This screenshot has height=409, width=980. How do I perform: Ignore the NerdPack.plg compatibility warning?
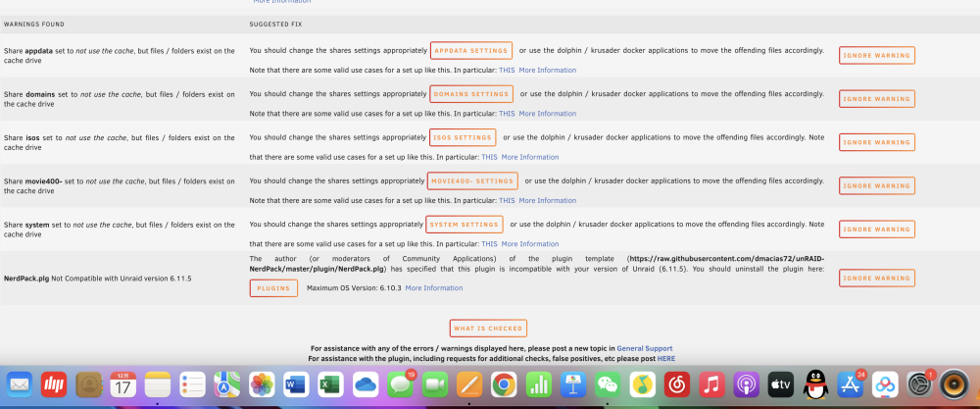coord(877,279)
